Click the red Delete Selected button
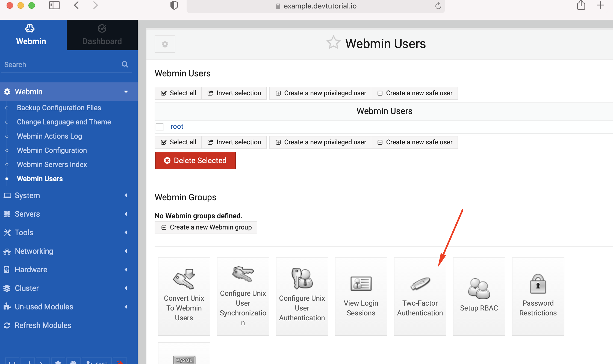 (195, 160)
